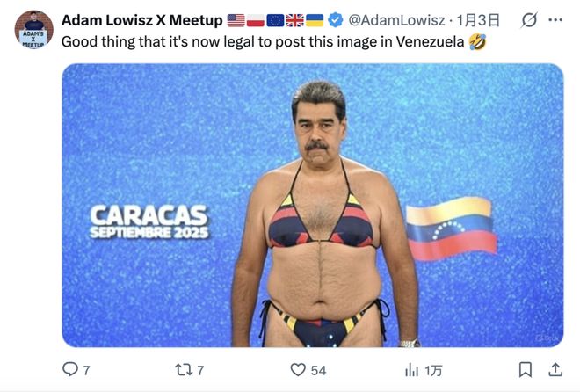Open the three-dot more options menu
Screen dimensions: 580x392
(x=555, y=20)
